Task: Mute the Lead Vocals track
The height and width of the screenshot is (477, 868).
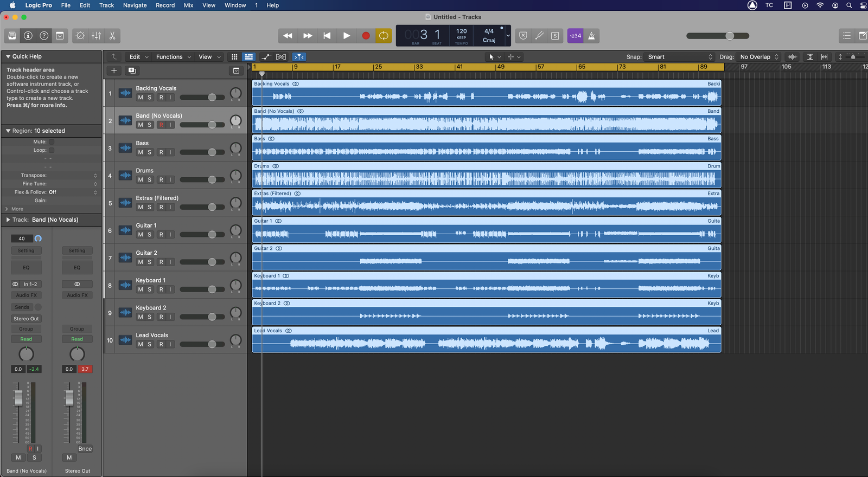Action: coord(141,344)
